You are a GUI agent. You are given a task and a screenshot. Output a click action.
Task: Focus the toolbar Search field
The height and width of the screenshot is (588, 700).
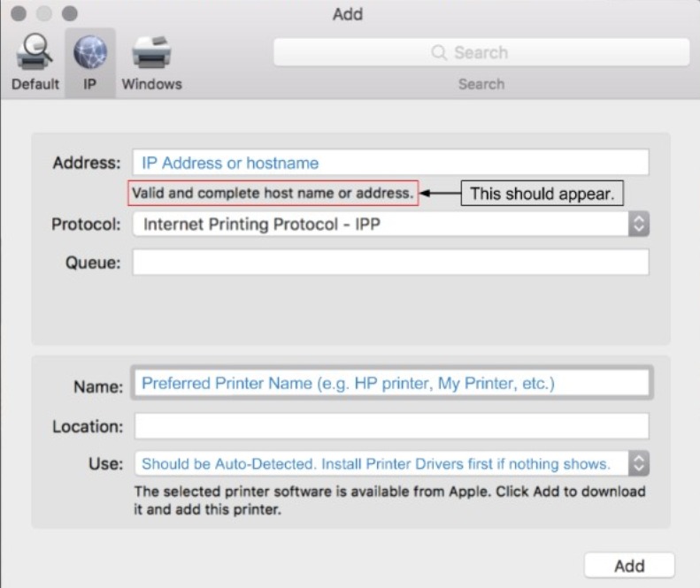(x=481, y=53)
